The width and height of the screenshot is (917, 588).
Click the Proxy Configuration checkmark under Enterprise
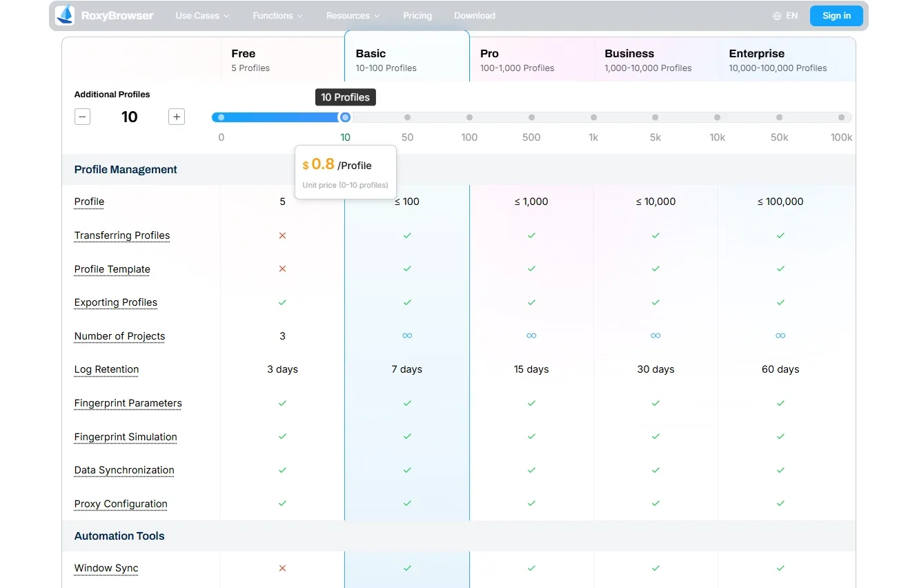[780, 503]
